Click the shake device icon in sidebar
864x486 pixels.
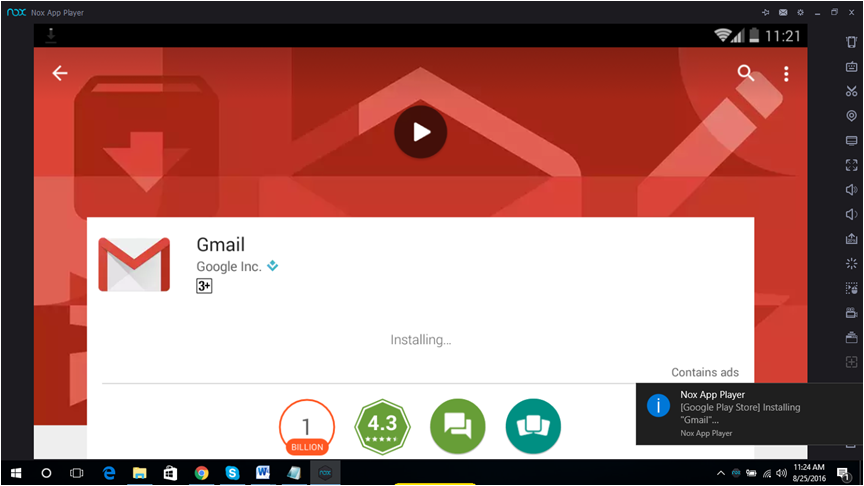click(851, 264)
